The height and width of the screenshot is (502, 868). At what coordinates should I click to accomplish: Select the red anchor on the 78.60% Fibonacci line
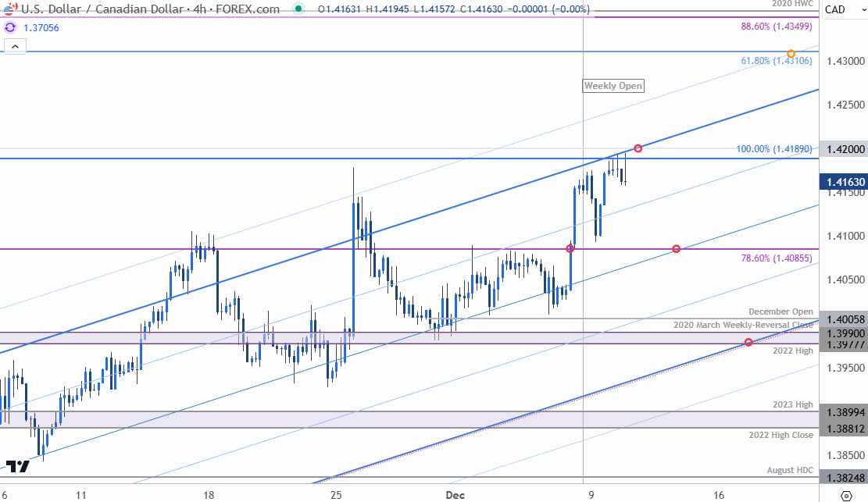[x=675, y=249]
